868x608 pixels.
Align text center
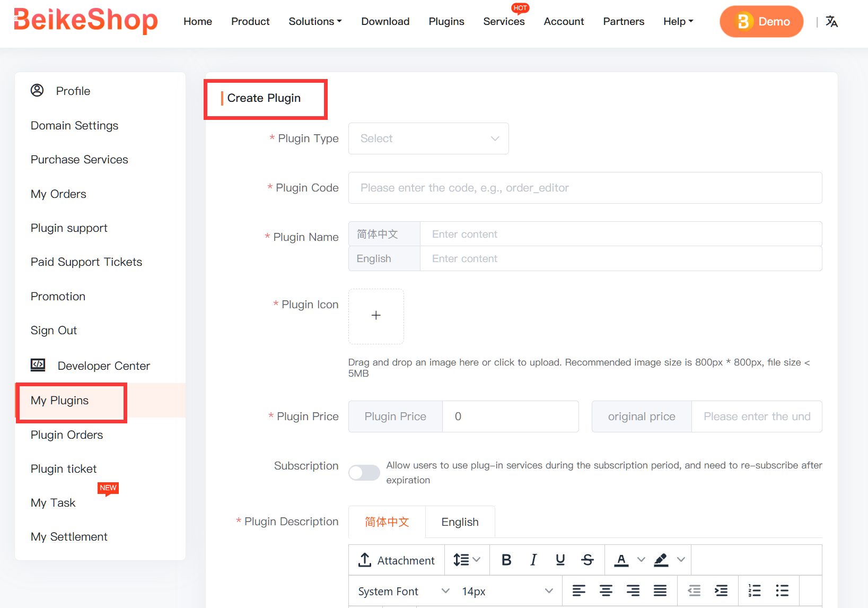(606, 590)
